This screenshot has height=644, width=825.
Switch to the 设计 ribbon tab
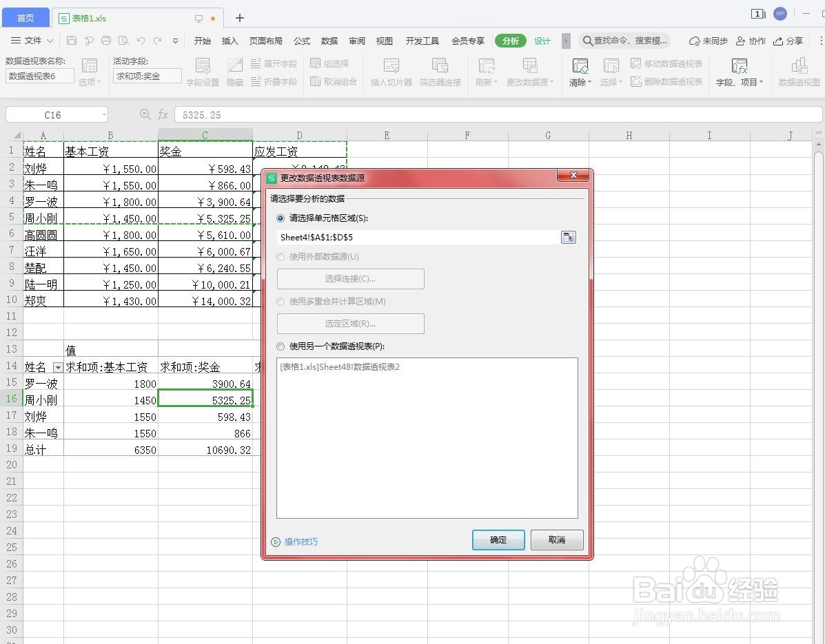click(542, 41)
